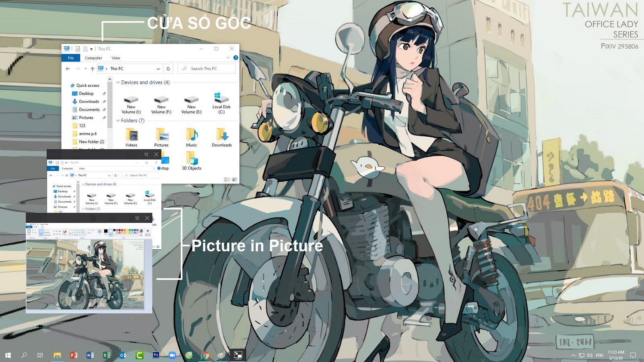Close the Explorer picture-in-picture window
This screenshot has width=644, height=362.
pos(157,154)
